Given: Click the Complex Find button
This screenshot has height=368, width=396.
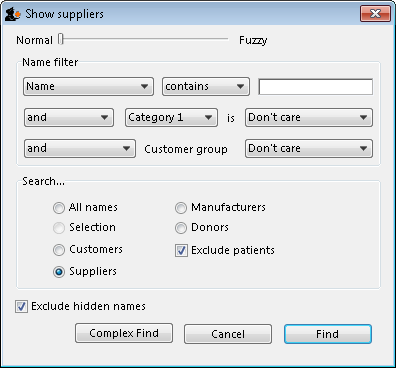Looking at the screenshot, I should point(124,333).
